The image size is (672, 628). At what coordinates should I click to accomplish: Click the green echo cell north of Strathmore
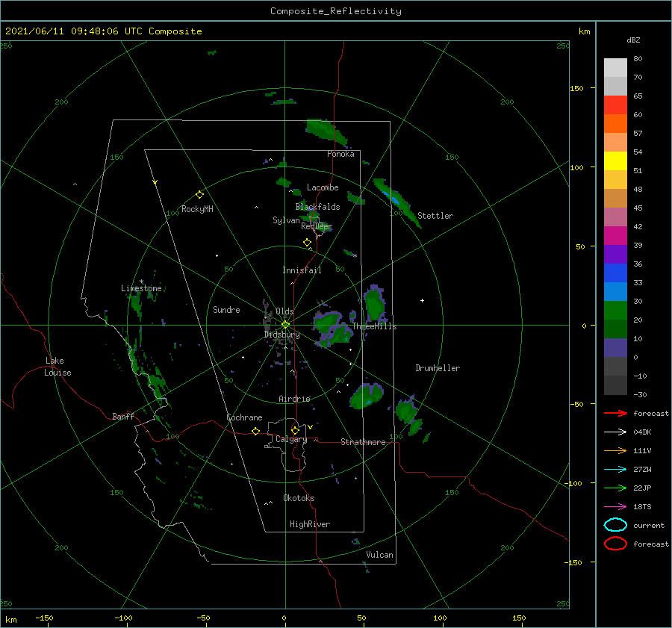tap(367, 396)
